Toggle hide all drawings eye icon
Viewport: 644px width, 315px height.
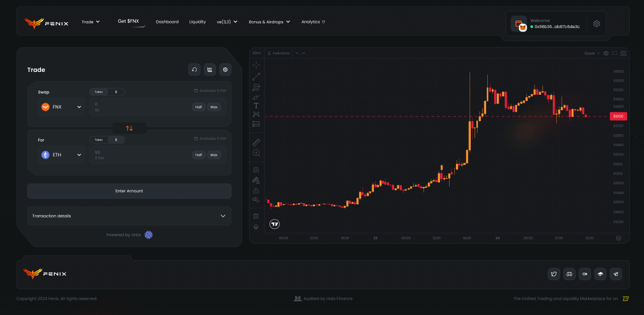(256, 200)
